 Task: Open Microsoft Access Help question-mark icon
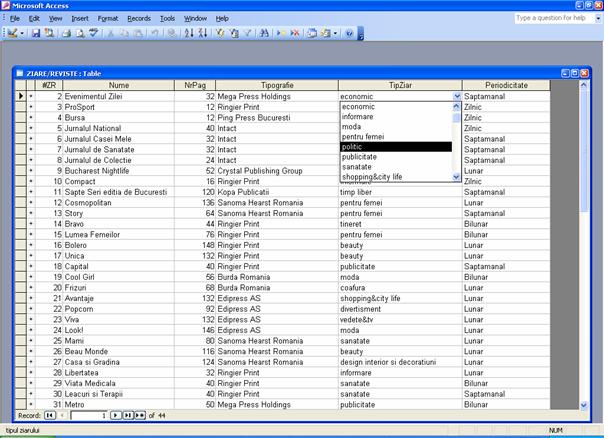click(349, 33)
